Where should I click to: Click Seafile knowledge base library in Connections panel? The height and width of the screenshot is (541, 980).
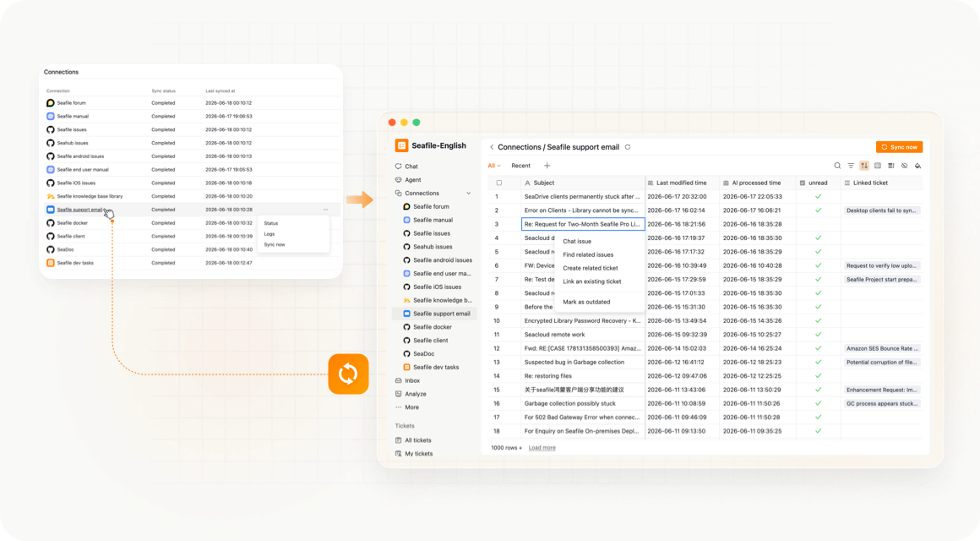click(x=90, y=196)
